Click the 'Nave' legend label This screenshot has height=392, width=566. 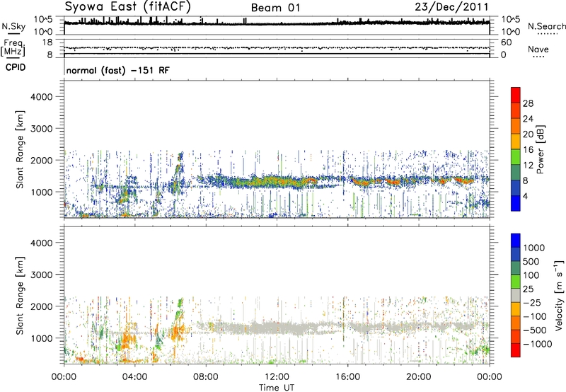[538, 49]
